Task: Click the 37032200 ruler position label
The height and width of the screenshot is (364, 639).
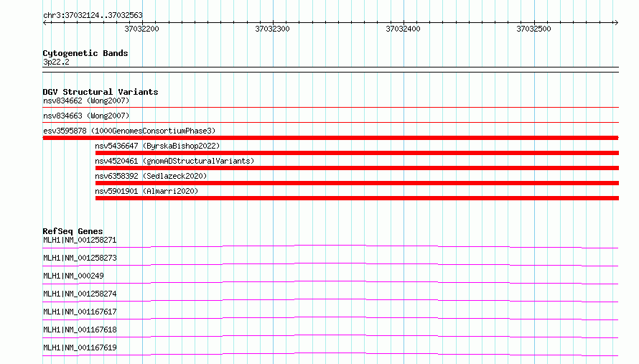Action: 142,29
